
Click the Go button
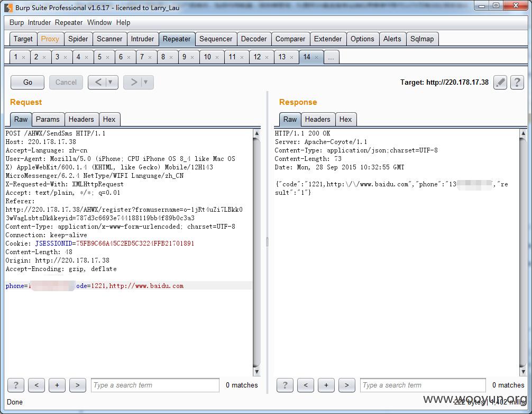pyautogui.click(x=27, y=82)
